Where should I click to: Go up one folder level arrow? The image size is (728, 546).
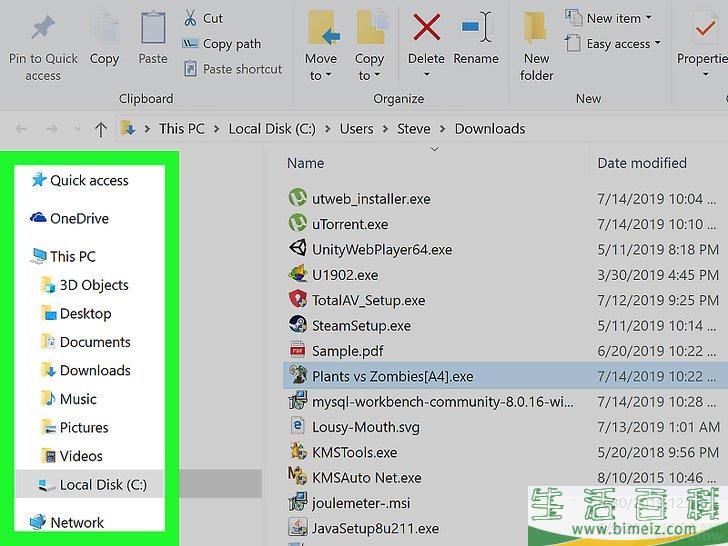[x=100, y=129]
